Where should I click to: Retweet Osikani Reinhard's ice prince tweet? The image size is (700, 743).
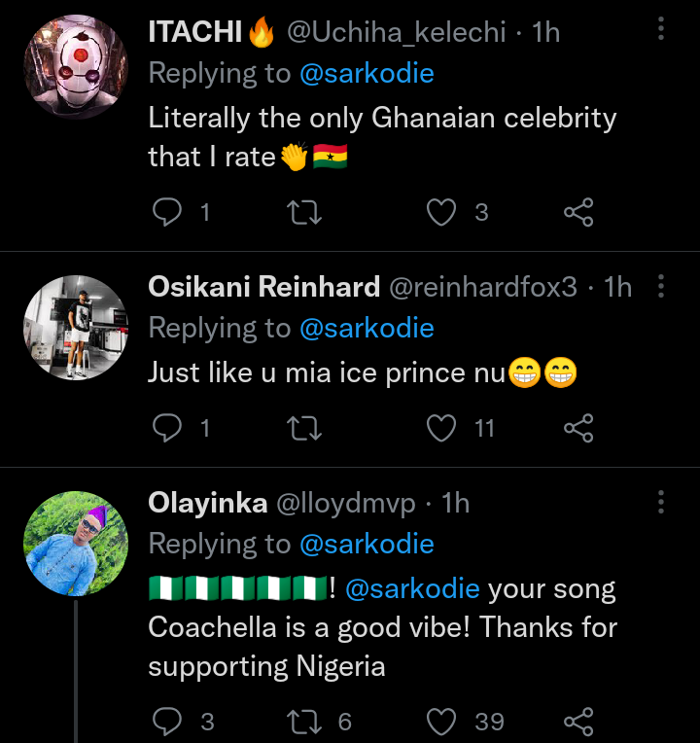pos(305,428)
